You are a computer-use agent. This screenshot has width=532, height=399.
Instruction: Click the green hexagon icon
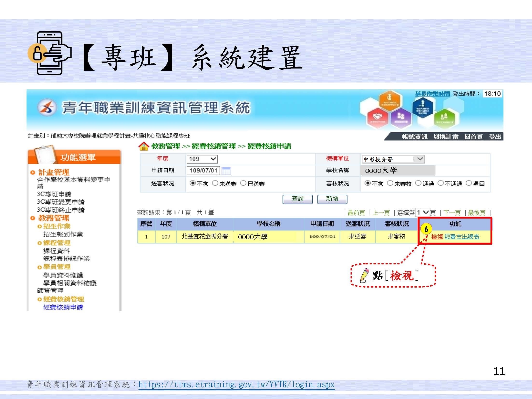(444, 118)
